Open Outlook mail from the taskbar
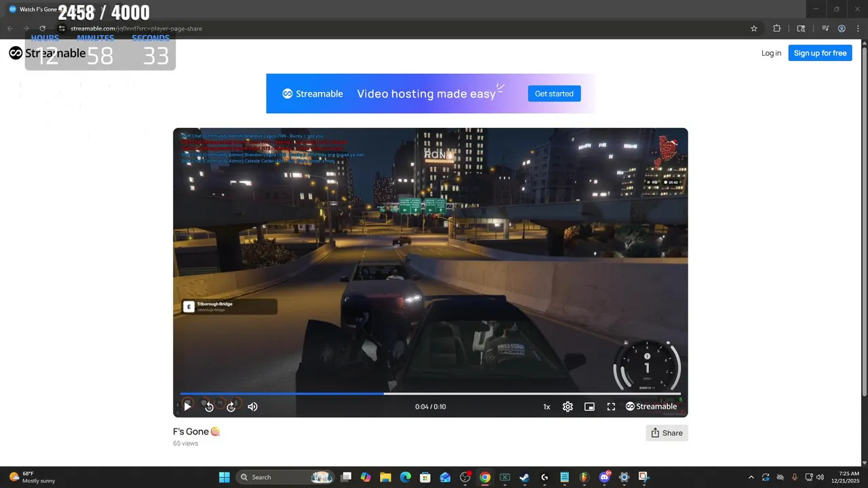The image size is (868, 488). [x=445, y=477]
